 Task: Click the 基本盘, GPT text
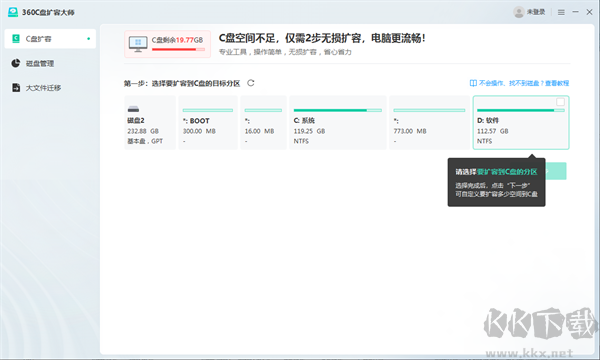click(x=145, y=141)
